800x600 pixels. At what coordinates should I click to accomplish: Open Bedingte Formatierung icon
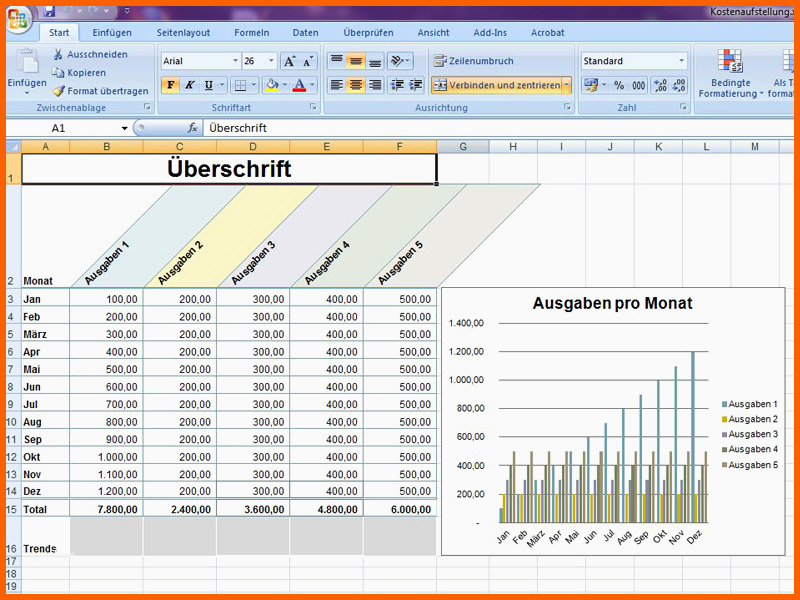click(730, 62)
